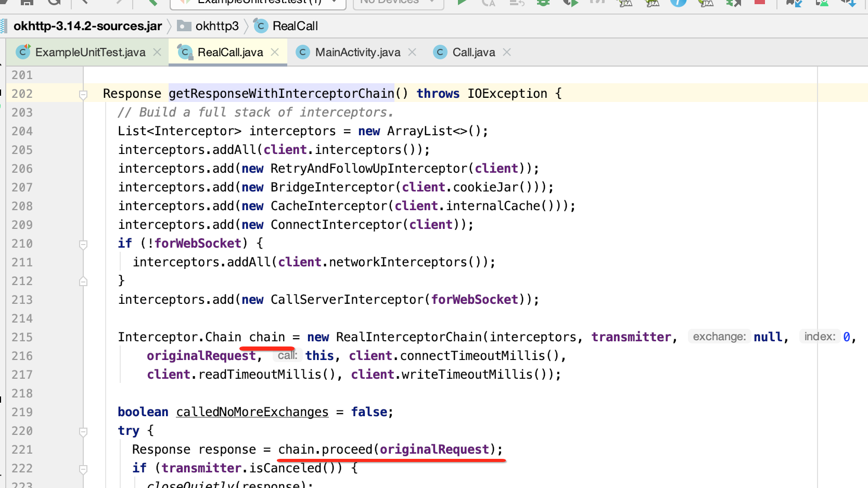The height and width of the screenshot is (488, 868).
Task: Click line number 215 in the gutter
Action: pos(22,337)
